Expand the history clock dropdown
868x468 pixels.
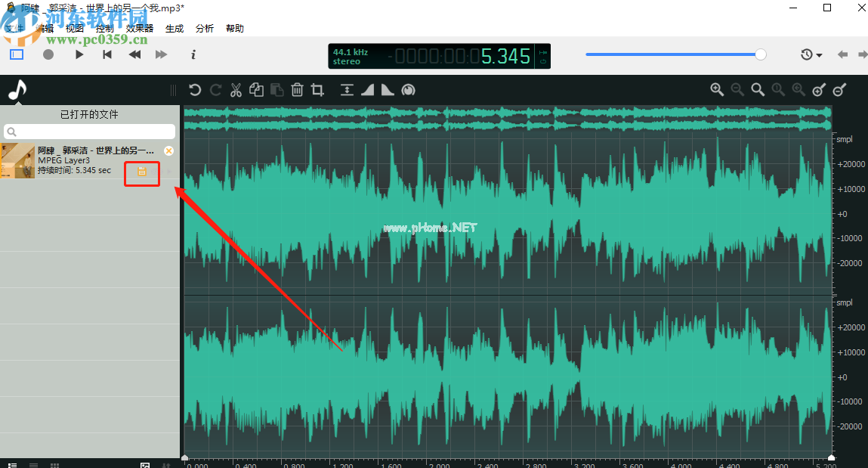click(x=811, y=54)
